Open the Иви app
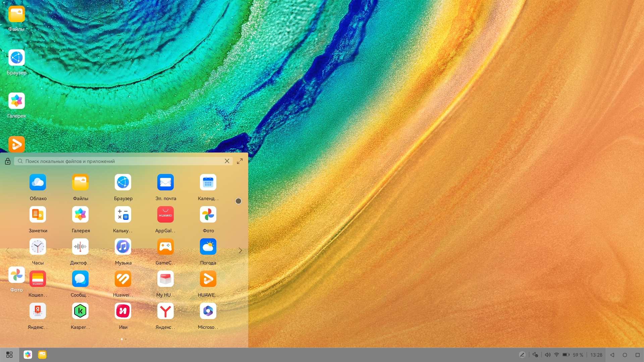Screen dimensions: 644x362 click(x=123, y=311)
